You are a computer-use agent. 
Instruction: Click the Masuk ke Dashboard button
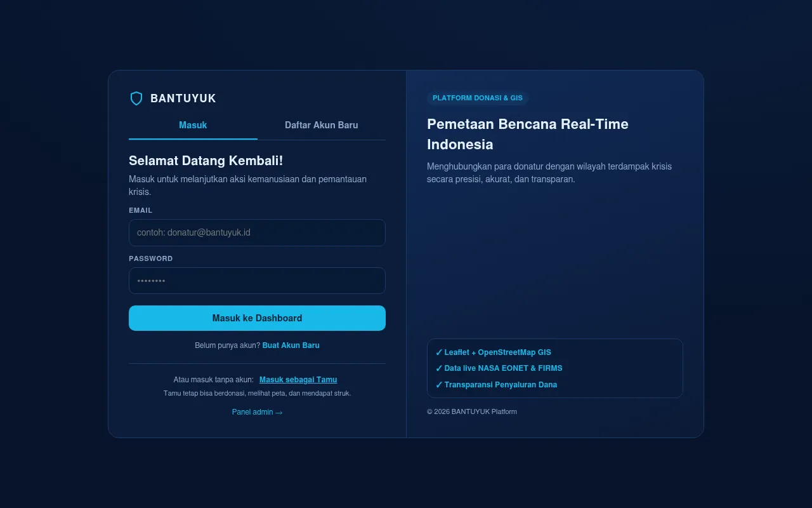pyautogui.click(x=257, y=318)
